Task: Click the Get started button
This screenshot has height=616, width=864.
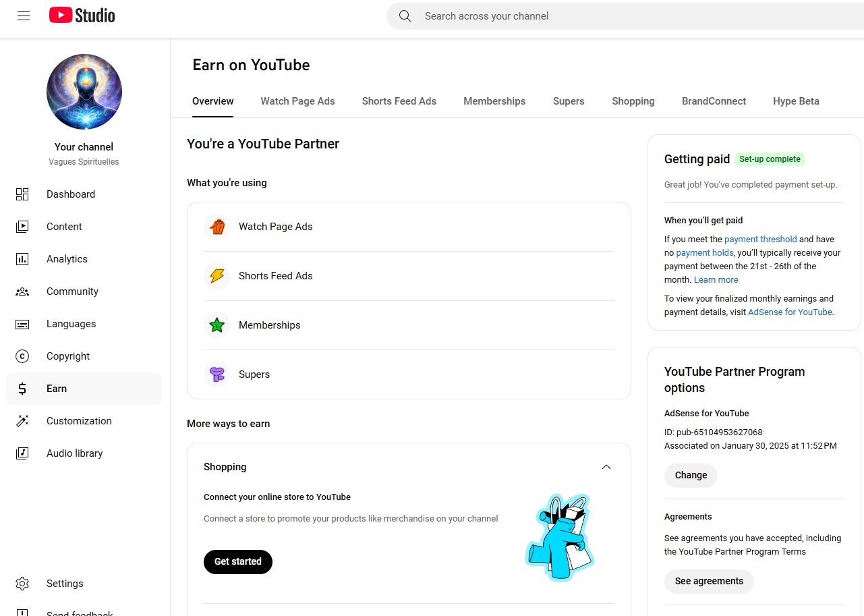Action: pyautogui.click(x=238, y=561)
